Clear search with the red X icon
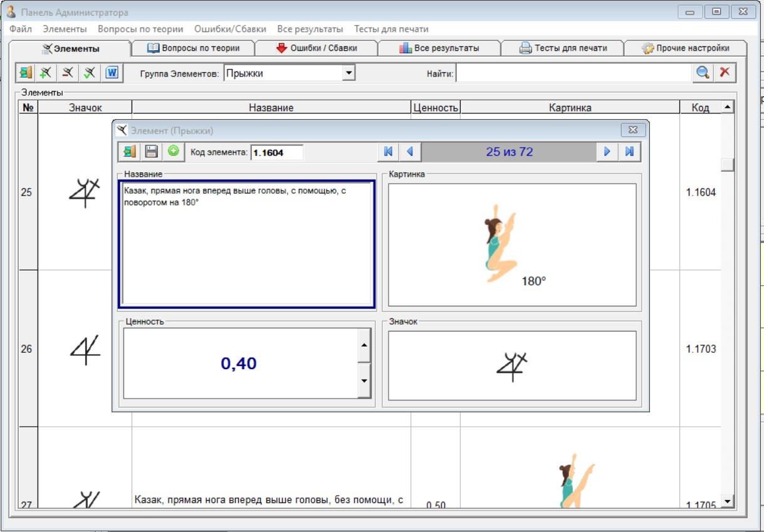The width and height of the screenshot is (764, 532). [725, 73]
